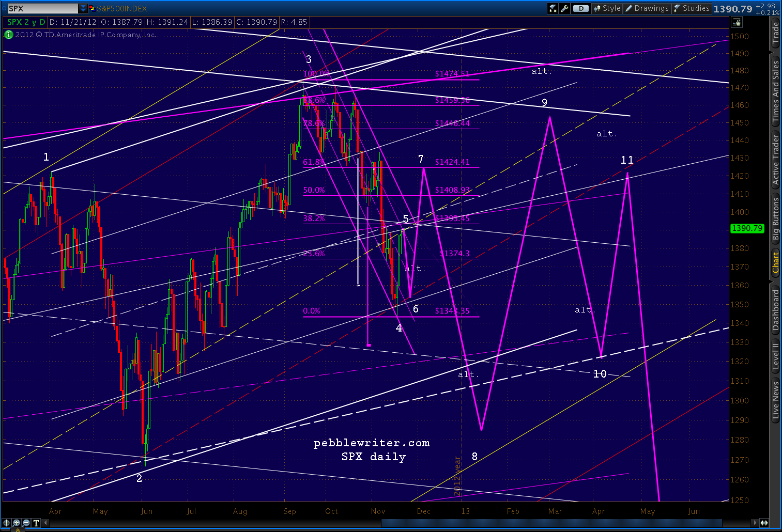This screenshot has width=782, height=532.
Task: Click the '$1408.93' Fibonacci price label
Action: (x=452, y=190)
